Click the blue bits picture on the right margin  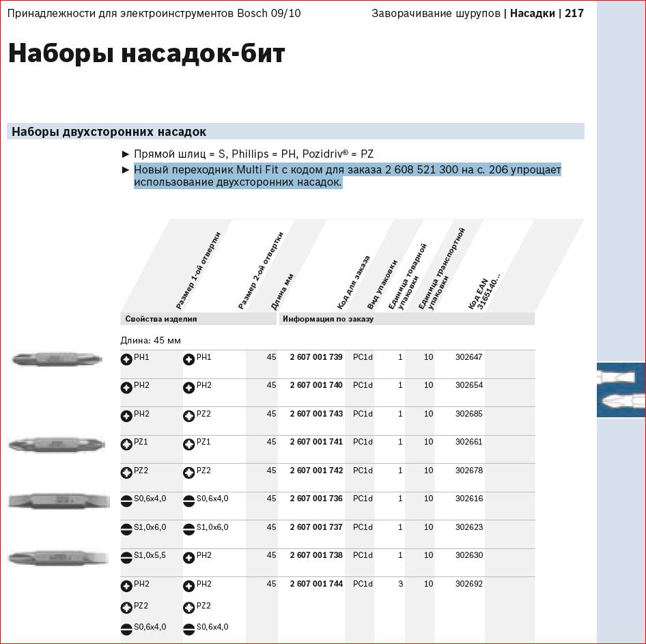tap(621, 390)
